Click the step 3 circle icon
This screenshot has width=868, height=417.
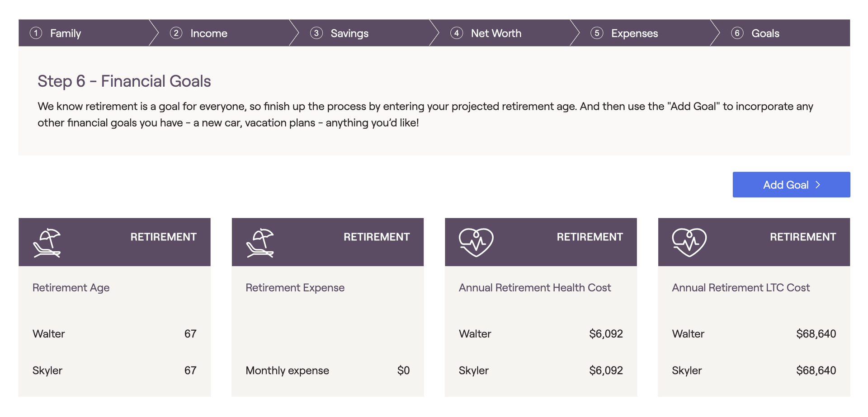(x=316, y=33)
